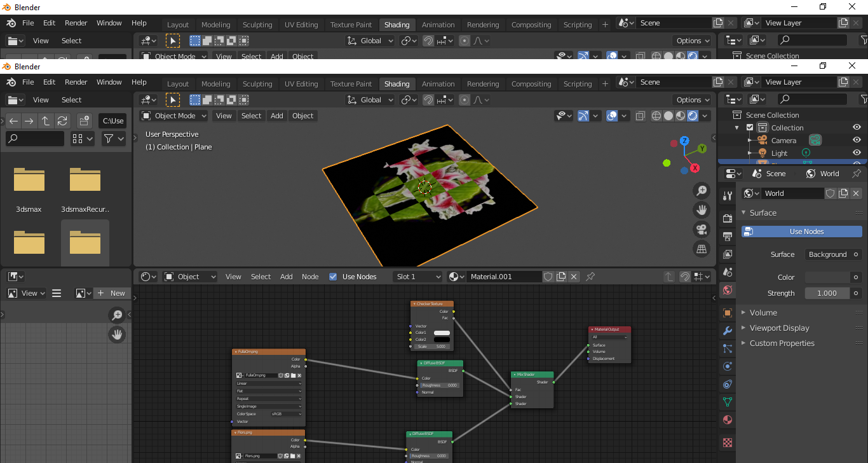Uncheck the Collection checkbox in outliner

[x=750, y=128]
